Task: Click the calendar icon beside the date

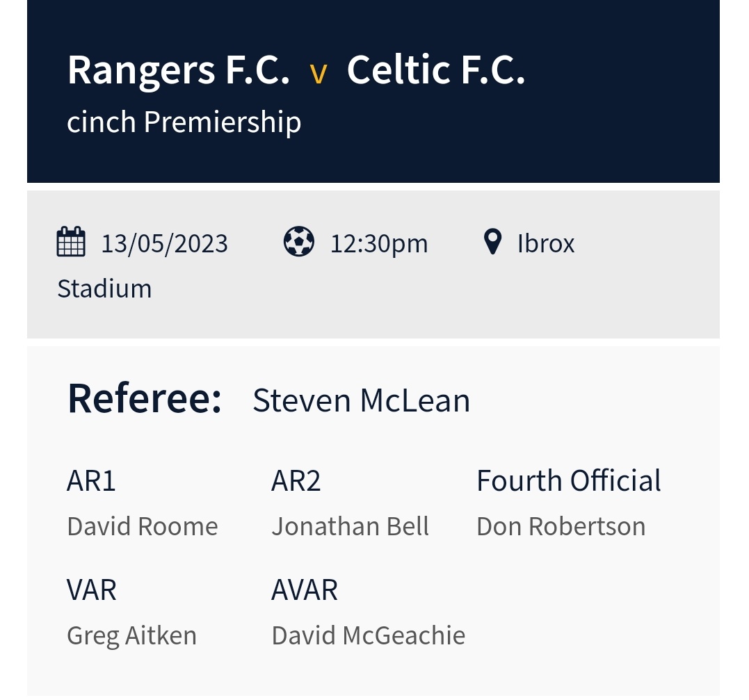Action: click(71, 243)
